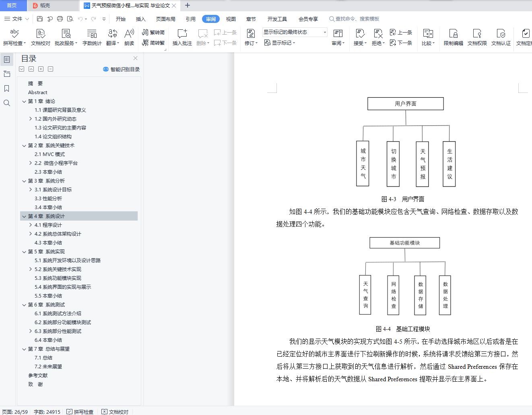This screenshot has height=415, width=532.
Task: Jump to Abstract in the outline
Action: pos(38,92)
